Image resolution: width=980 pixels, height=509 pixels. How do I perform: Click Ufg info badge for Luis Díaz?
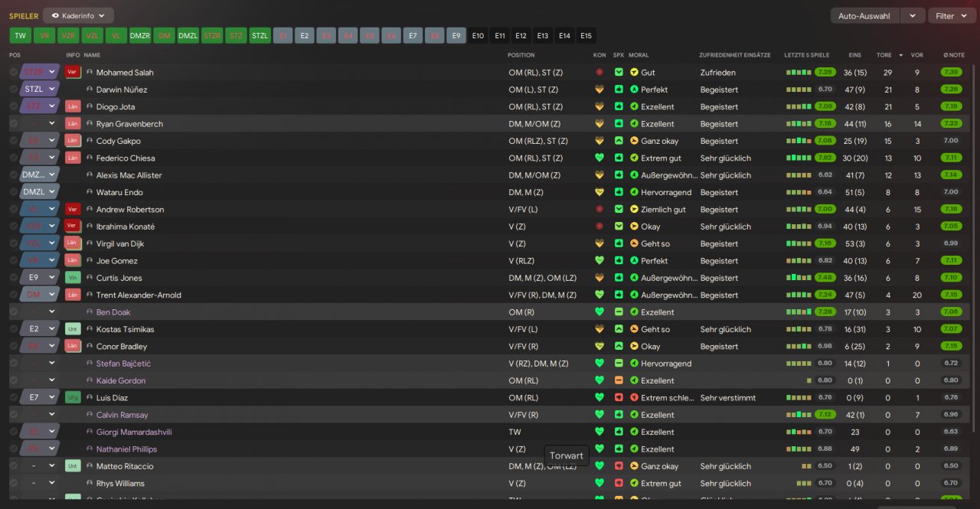point(73,398)
